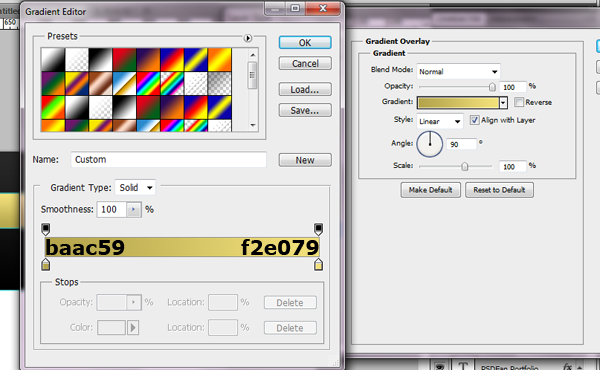The width and height of the screenshot is (600, 370).
Task: Select the transparent rainbow preset in second row
Action: (x=172, y=83)
